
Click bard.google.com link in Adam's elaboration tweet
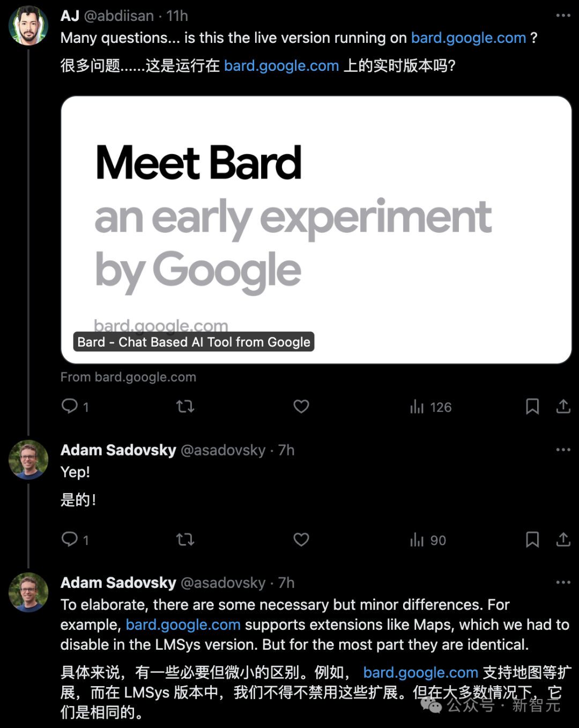(183, 625)
